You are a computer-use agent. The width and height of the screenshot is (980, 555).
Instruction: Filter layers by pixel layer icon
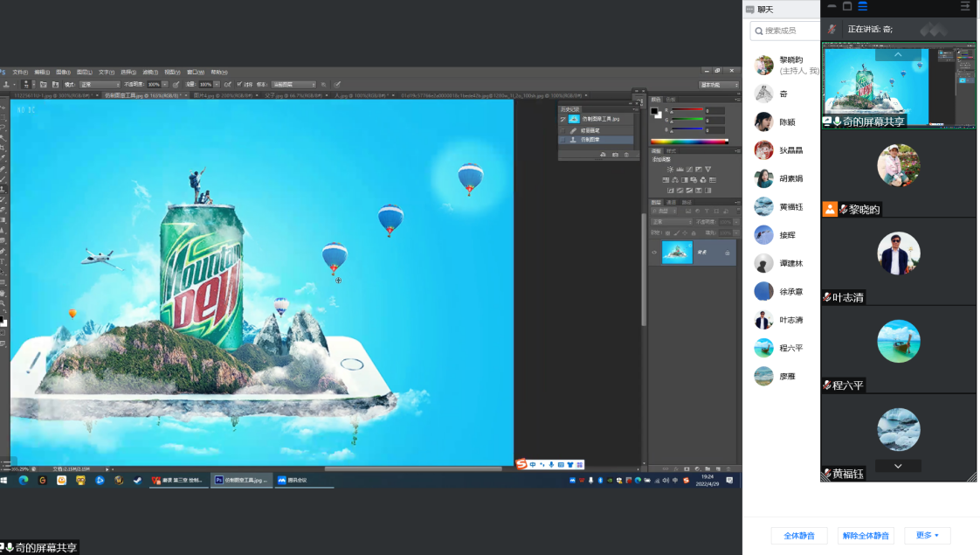(x=688, y=211)
